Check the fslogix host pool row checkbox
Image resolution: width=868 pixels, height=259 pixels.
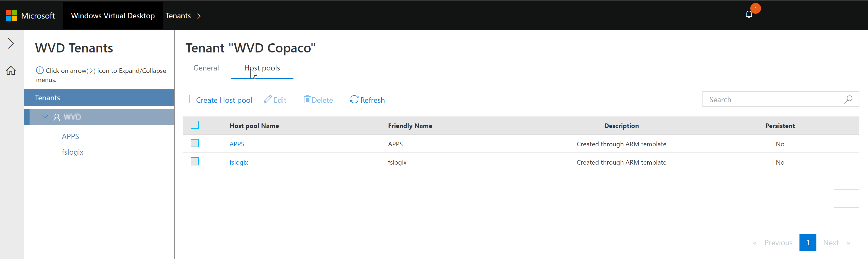(195, 162)
